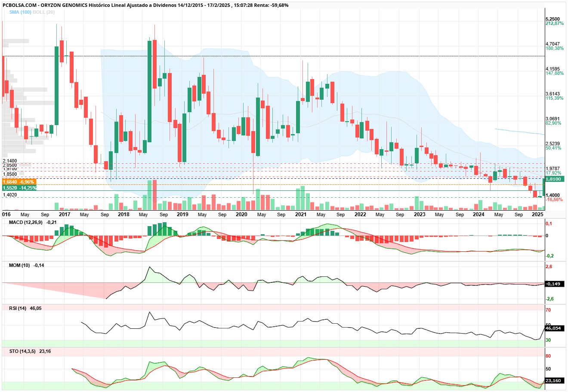The width and height of the screenshot is (568, 392).
Task: Click the 2021 year marker on the time axis
Action: click(x=301, y=214)
